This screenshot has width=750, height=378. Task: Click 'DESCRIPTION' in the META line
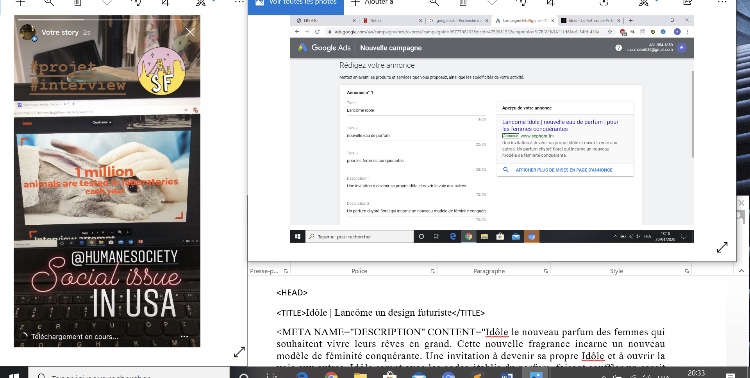point(389,332)
